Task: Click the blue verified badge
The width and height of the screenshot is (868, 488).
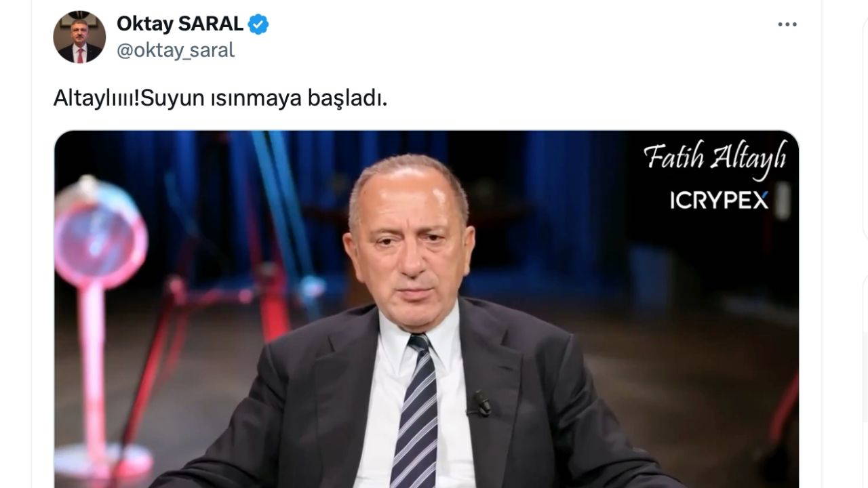Action: coord(258,24)
